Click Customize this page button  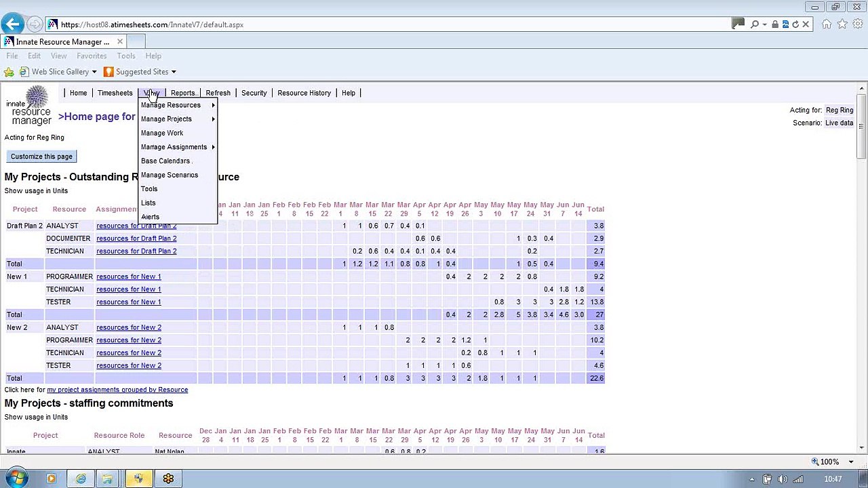coord(41,157)
